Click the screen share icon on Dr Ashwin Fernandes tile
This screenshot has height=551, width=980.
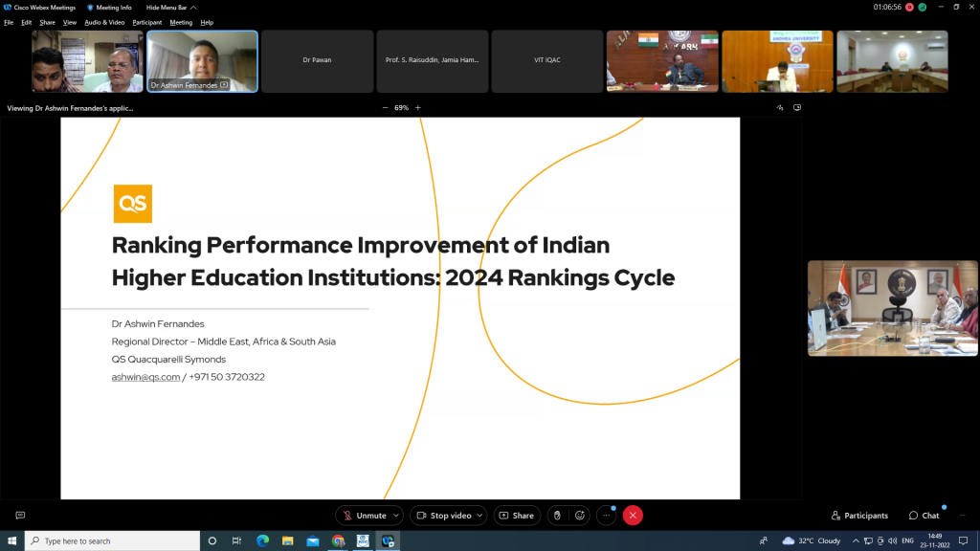[x=224, y=85]
